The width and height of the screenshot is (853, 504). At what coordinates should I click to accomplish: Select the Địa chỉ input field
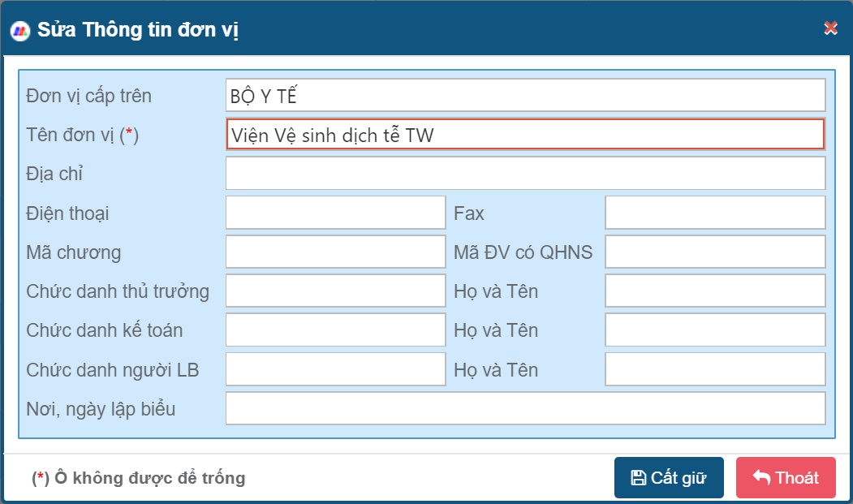525,174
